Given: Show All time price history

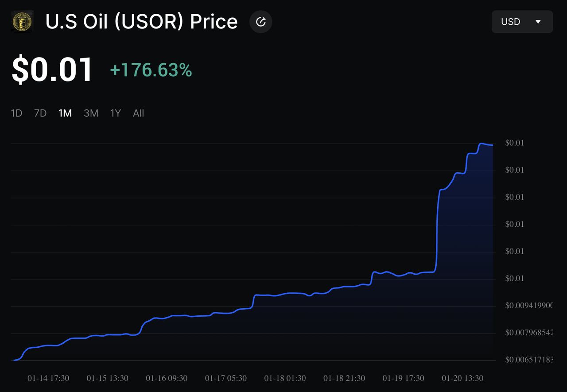Looking at the screenshot, I should (x=139, y=113).
